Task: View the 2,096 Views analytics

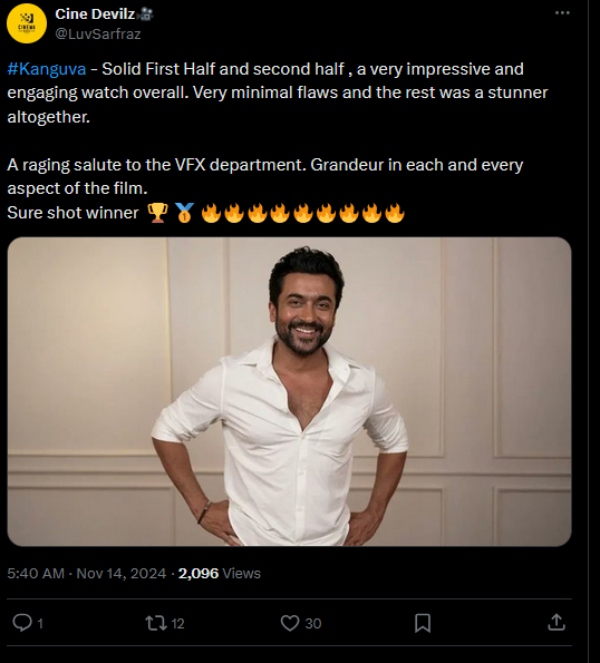Action: point(219,573)
